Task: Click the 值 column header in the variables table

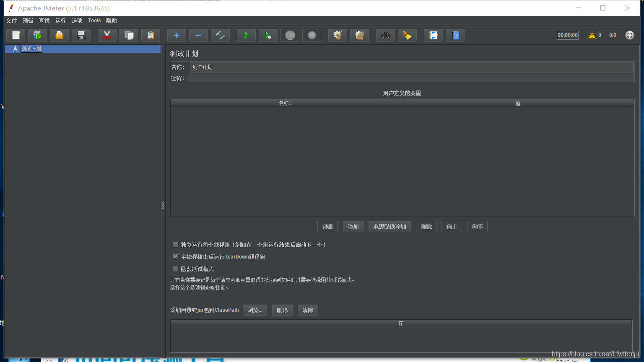Action: (518, 103)
